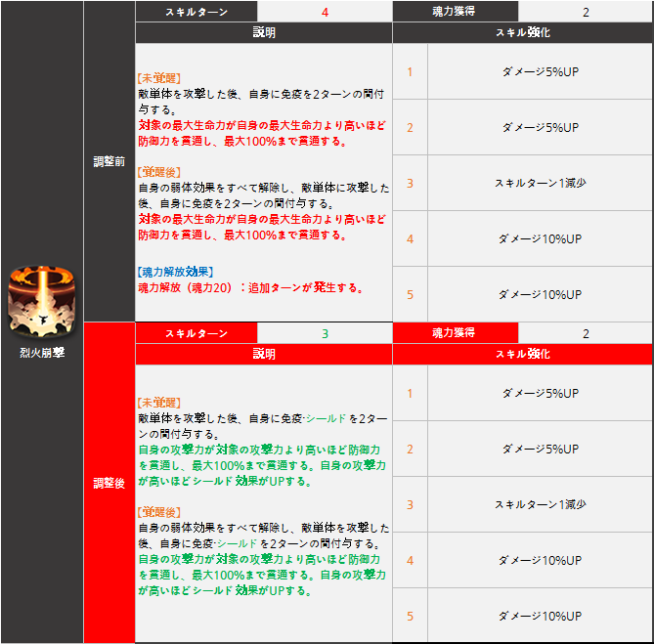The image size is (654, 644).
Task: Select red text 魂力解放（魂力20）：追加ターンが発生する。
Action: 250,287
